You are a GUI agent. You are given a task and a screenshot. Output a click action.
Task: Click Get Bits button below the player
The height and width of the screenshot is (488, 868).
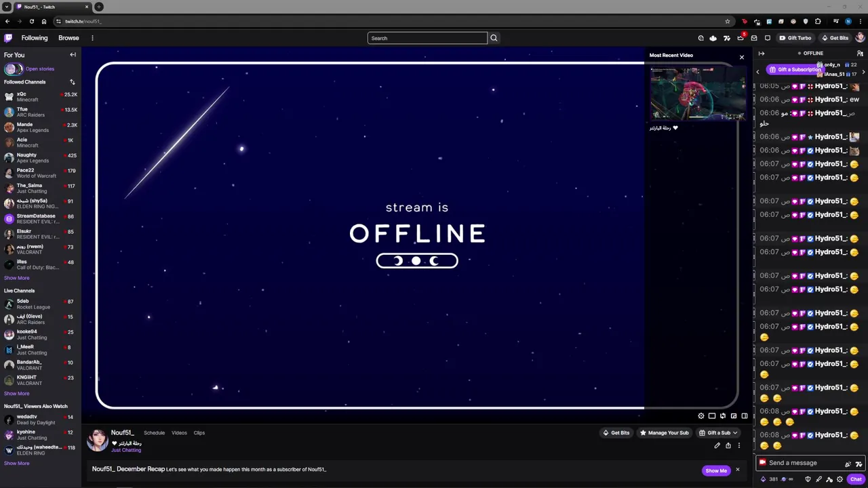click(616, 433)
